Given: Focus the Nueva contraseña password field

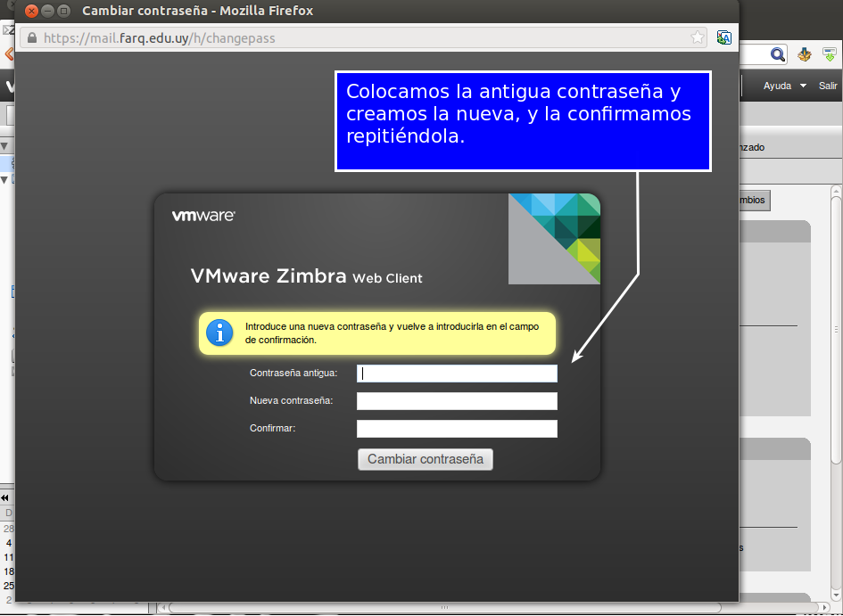Looking at the screenshot, I should coord(457,400).
